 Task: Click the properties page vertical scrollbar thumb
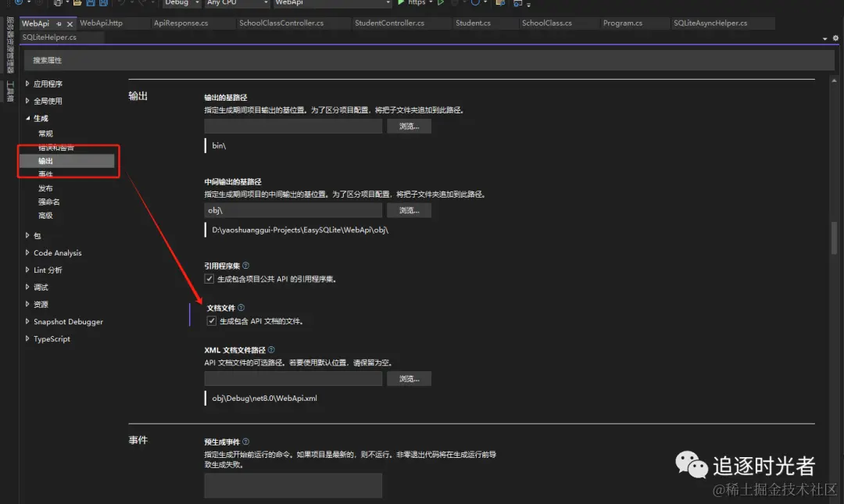pyautogui.click(x=835, y=237)
